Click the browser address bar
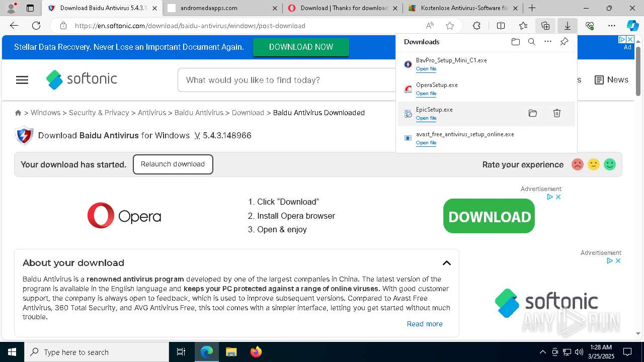This screenshot has height=362, width=644. 247,26
